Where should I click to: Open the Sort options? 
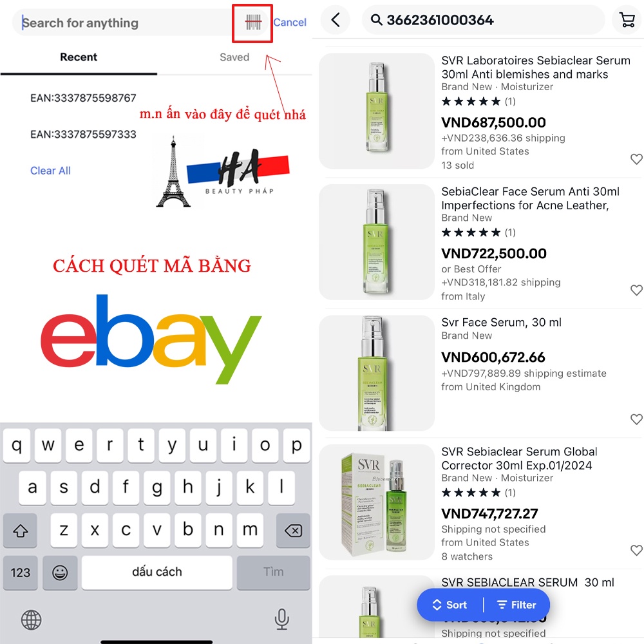click(x=450, y=605)
